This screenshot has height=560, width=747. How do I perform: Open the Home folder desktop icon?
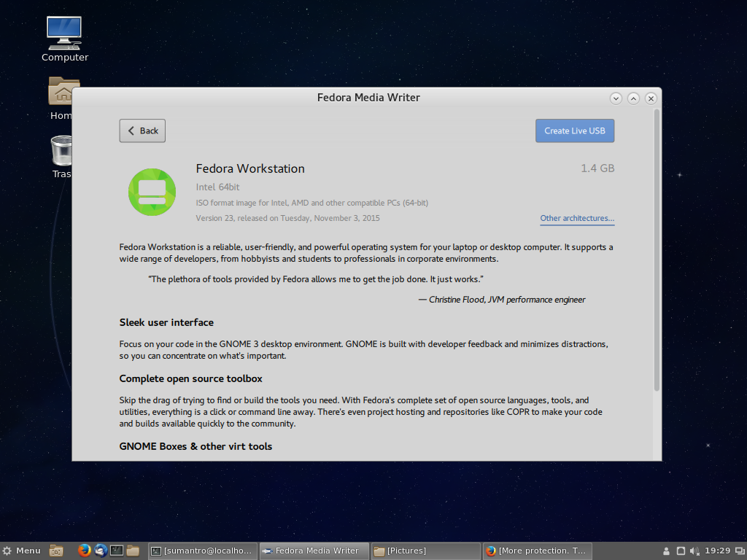click(x=61, y=98)
